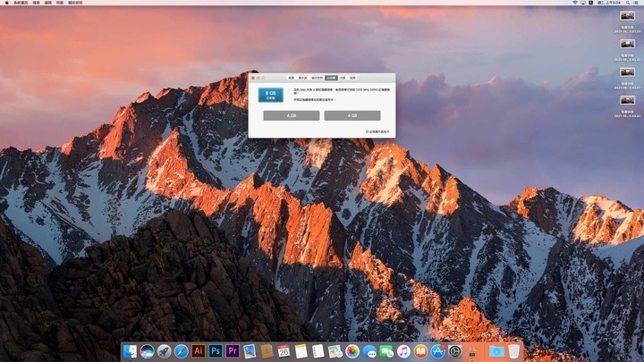Open Notification Center icon in menu bar

[x=636, y=3]
